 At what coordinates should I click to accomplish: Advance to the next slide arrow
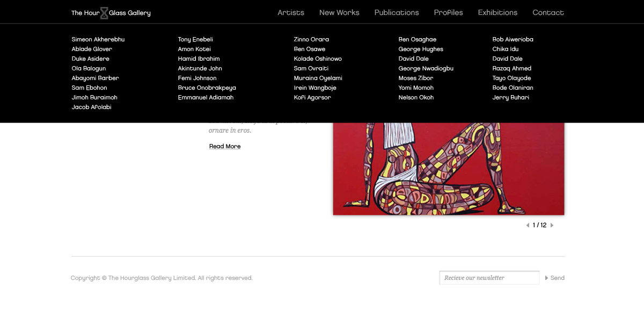552,226
